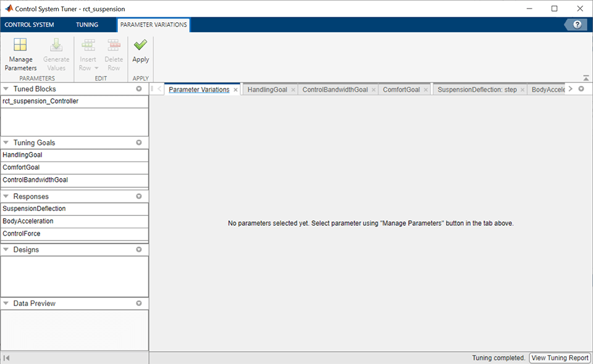Image resolution: width=593 pixels, height=364 pixels.
Task: Close the ComfortGoal document tab
Action: click(x=426, y=90)
